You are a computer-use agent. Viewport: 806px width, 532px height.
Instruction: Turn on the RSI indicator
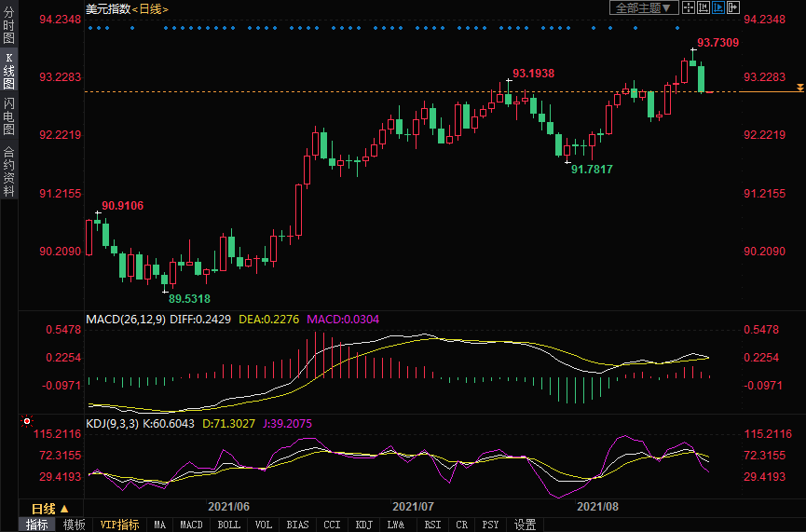[x=432, y=525]
